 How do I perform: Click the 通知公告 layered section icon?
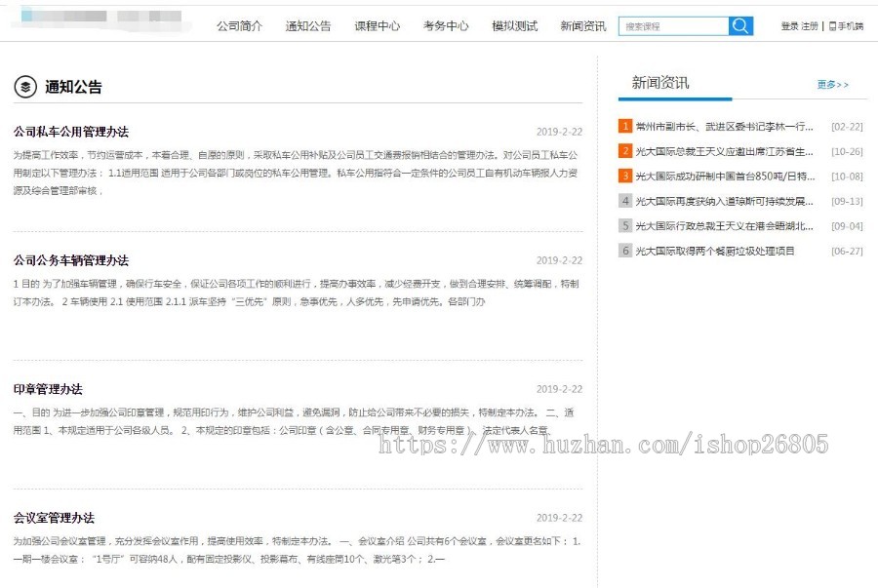click(25, 87)
